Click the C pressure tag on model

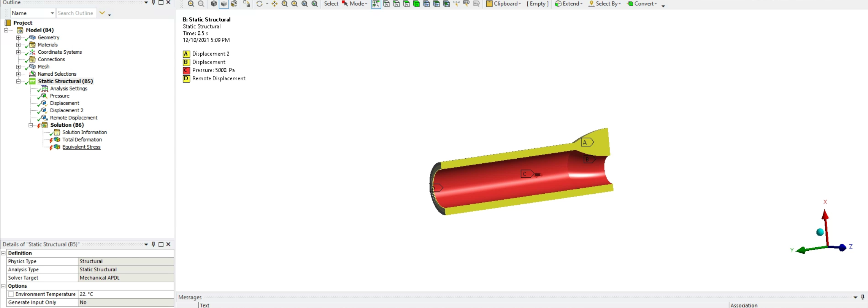click(527, 174)
